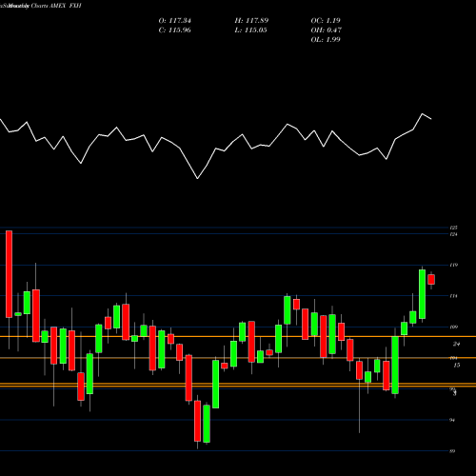Select the latest small red candlestick
476x476 pixels.
(431, 280)
